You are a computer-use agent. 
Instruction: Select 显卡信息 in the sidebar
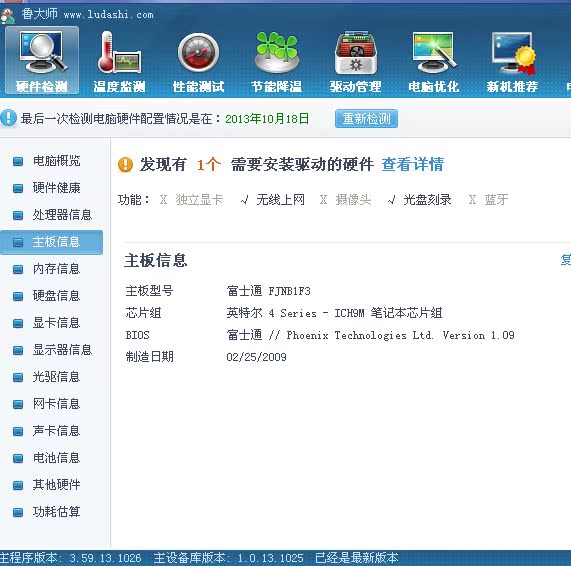56,323
